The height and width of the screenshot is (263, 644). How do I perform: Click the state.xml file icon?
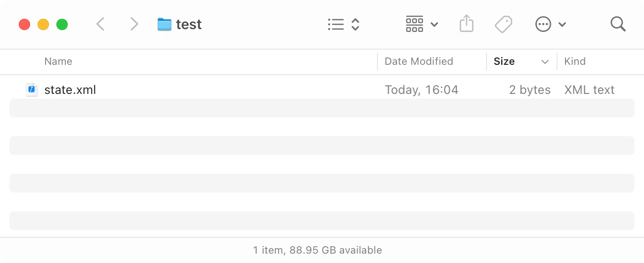(x=32, y=89)
